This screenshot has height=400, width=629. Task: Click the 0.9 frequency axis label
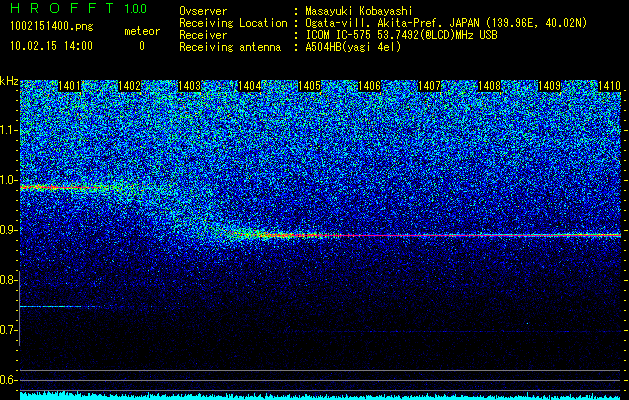coord(8,230)
